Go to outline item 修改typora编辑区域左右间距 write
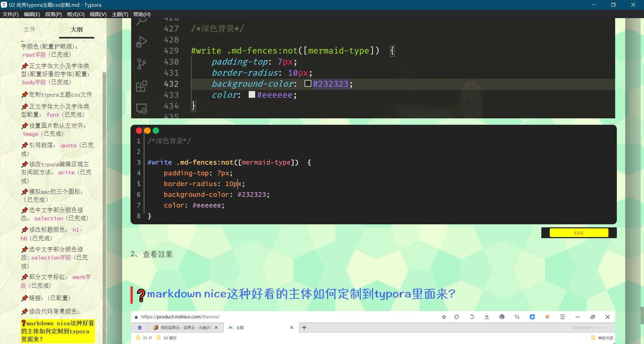Image resolution: width=644 pixels, height=344 pixels. click(56, 172)
